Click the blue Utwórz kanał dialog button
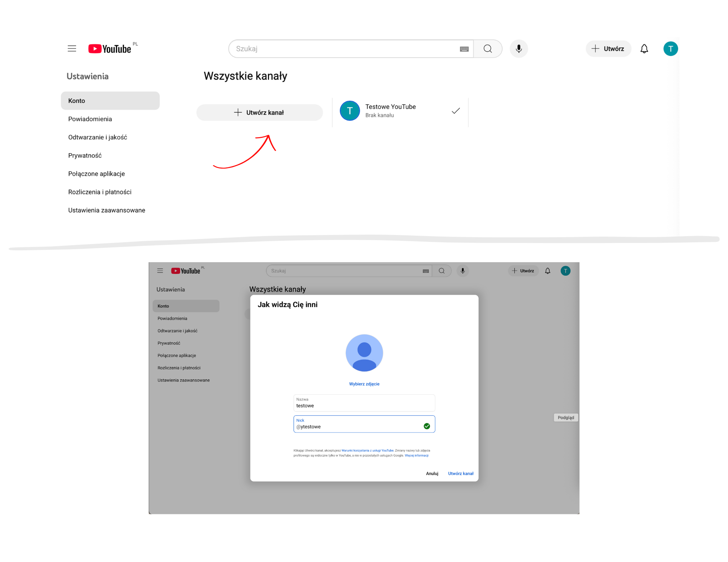 point(460,473)
